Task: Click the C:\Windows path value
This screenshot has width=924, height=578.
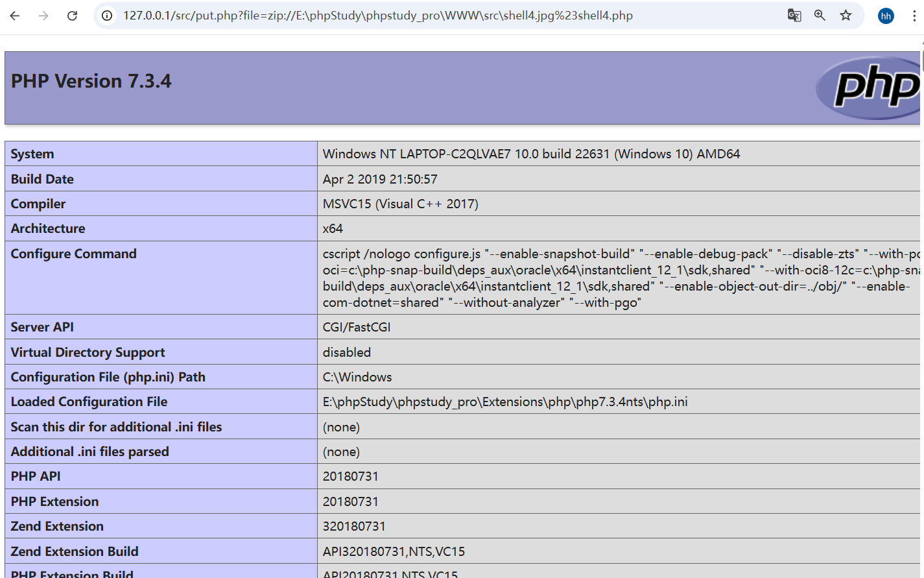Action: pos(357,377)
